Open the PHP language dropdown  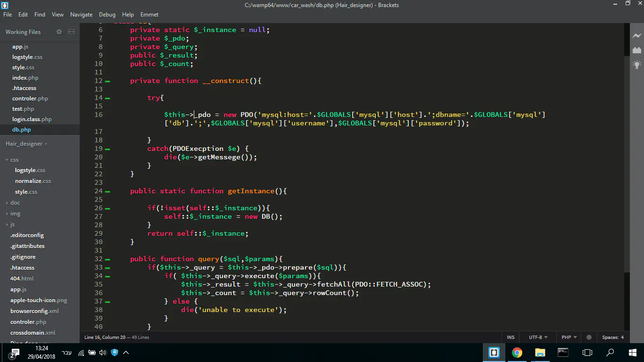point(569,337)
